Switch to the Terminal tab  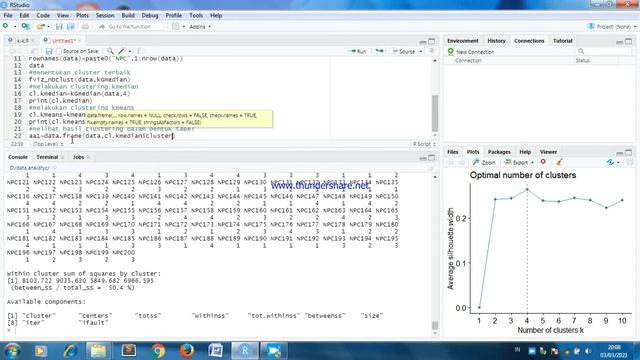(47, 157)
